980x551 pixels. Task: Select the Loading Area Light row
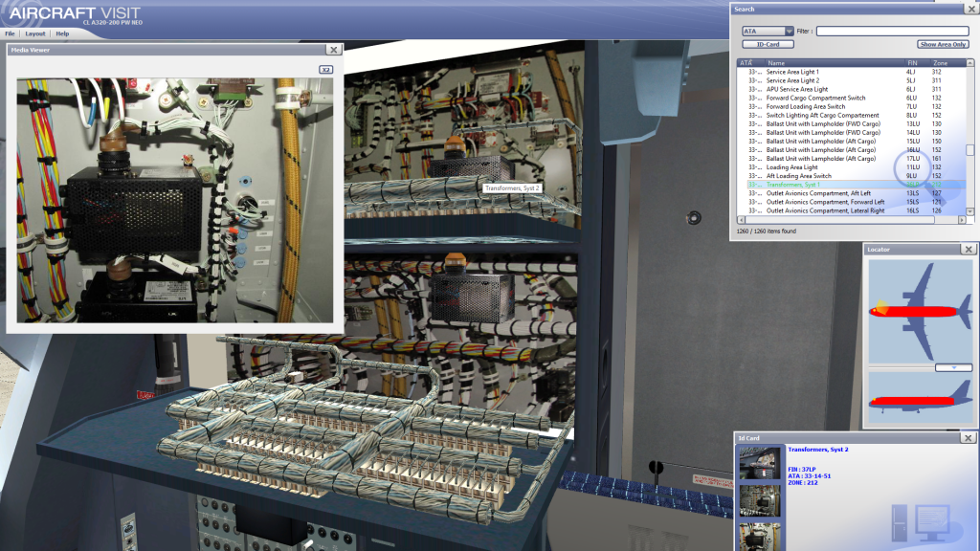[851, 167]
